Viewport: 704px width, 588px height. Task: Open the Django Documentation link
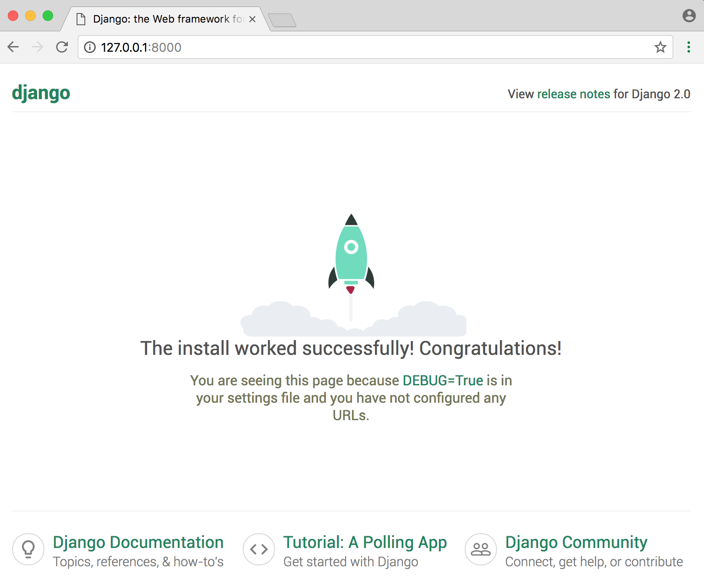point(138,542)
